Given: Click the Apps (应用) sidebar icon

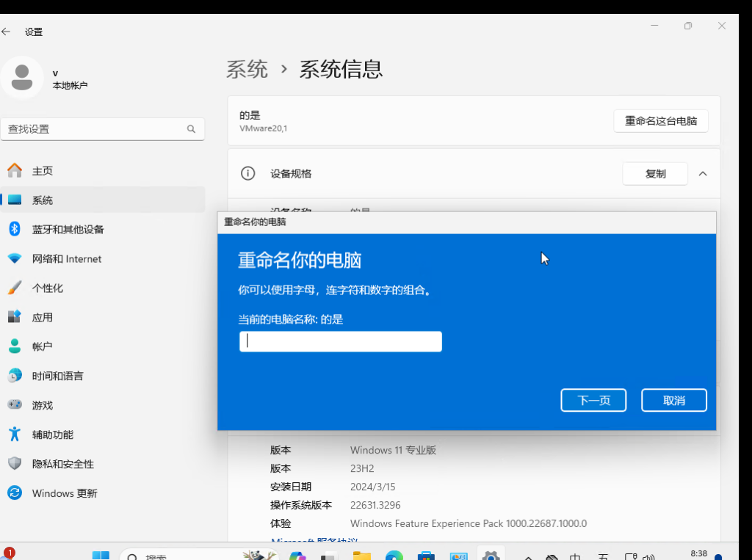Looking at the screenshot, I should (x=15, y=317).
